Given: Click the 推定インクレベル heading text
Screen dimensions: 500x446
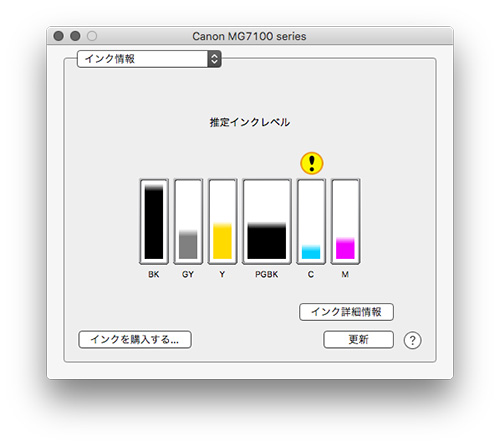Looking at the screenshot, I should tap(250, 122).
